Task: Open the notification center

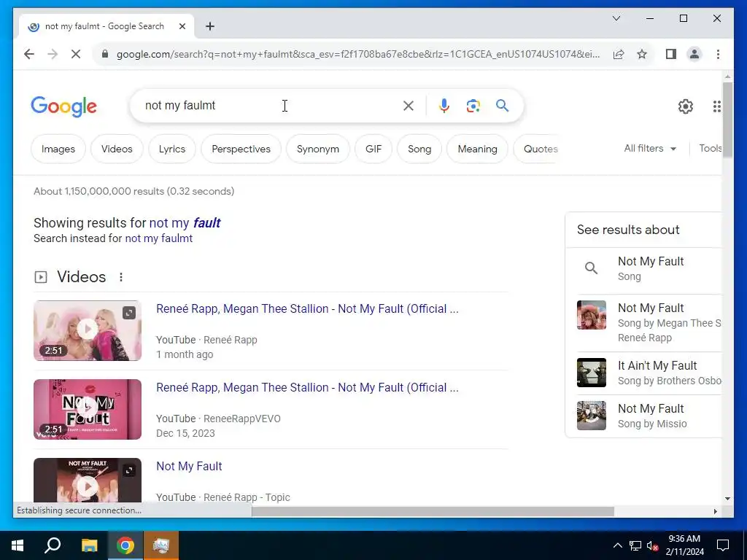Action: (723, 545)
